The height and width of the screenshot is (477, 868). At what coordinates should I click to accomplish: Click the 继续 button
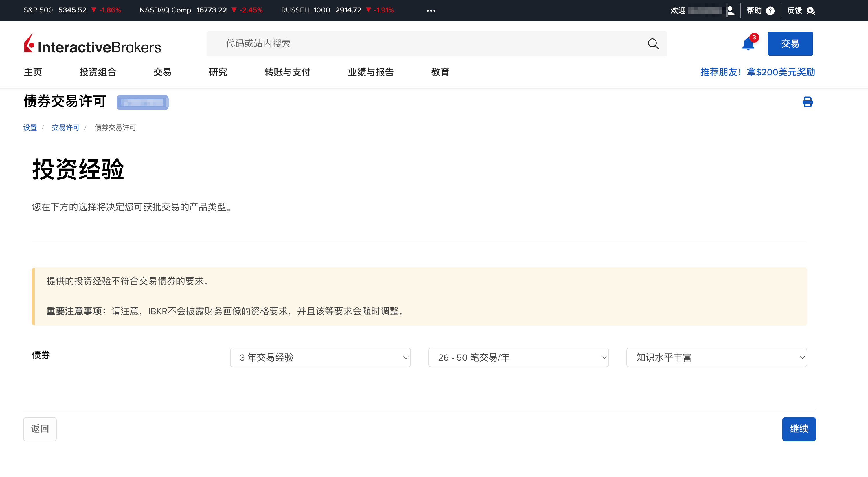[799, 429]
